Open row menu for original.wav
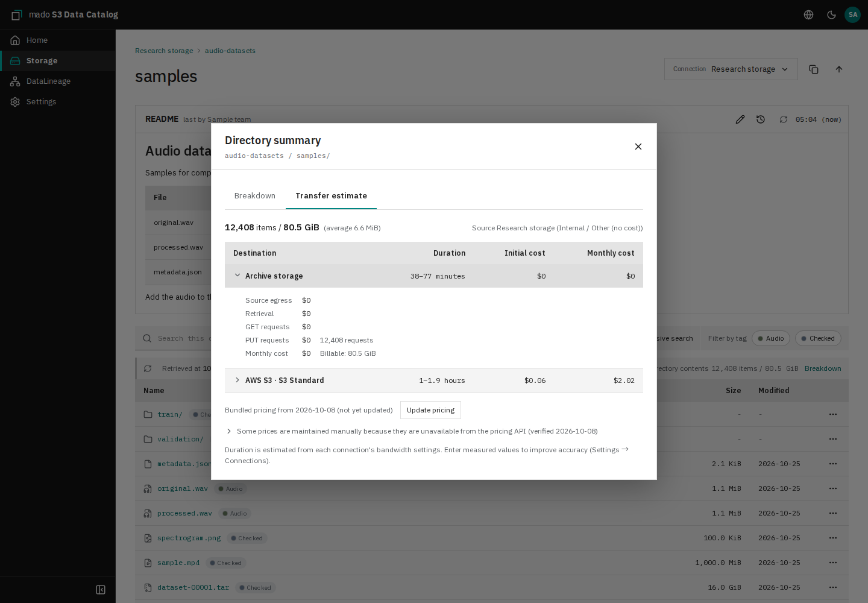This screenshot has width=868, height=603. (833, 488)
